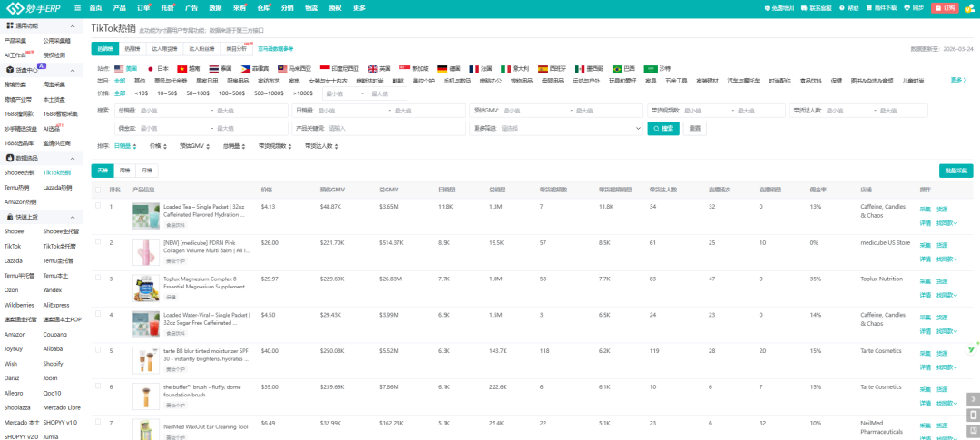Click the red 订购 shopping bag button
The image size is (980, 440).
[x=945, y=8]
